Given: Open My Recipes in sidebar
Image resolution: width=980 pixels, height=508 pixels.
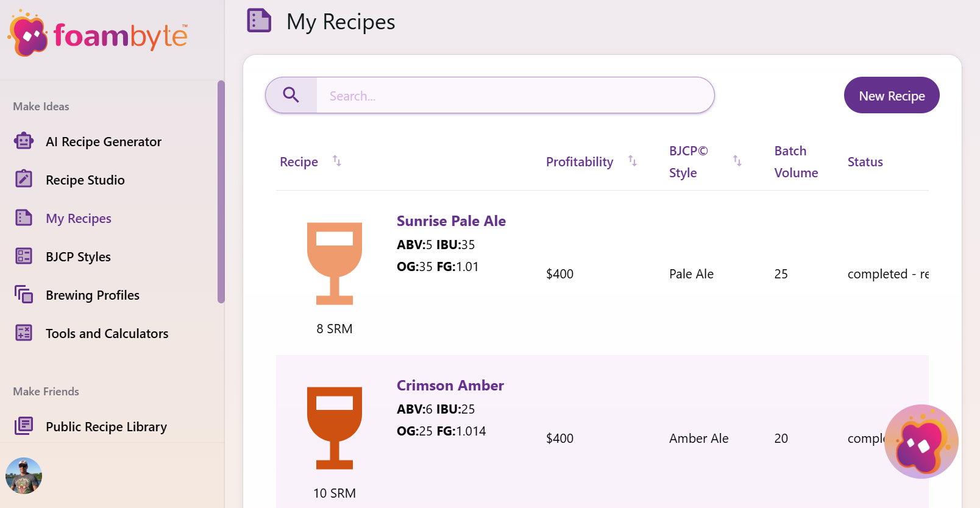Looking at the screenshot, I should pos(79,218).
